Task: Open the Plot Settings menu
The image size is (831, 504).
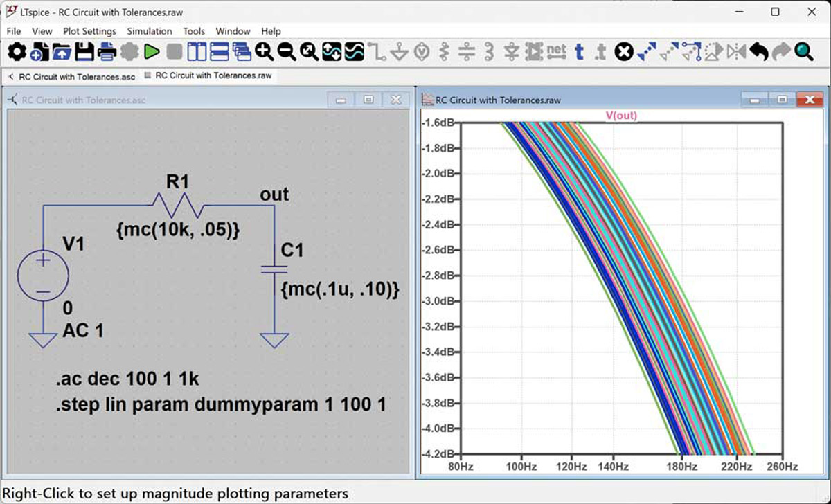Action: point(89,31)
